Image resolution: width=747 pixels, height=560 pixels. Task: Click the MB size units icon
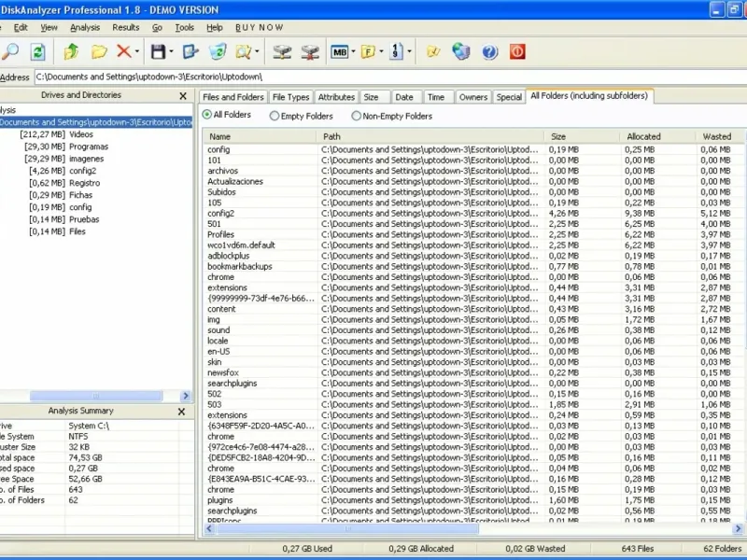click(339, 52)
